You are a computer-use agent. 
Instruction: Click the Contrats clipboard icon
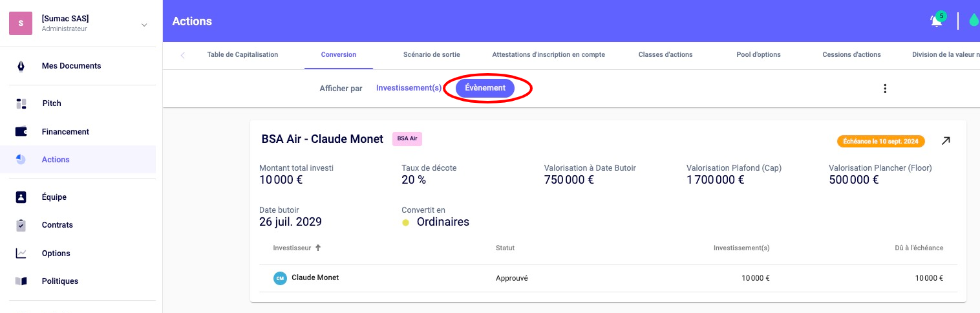21,225
